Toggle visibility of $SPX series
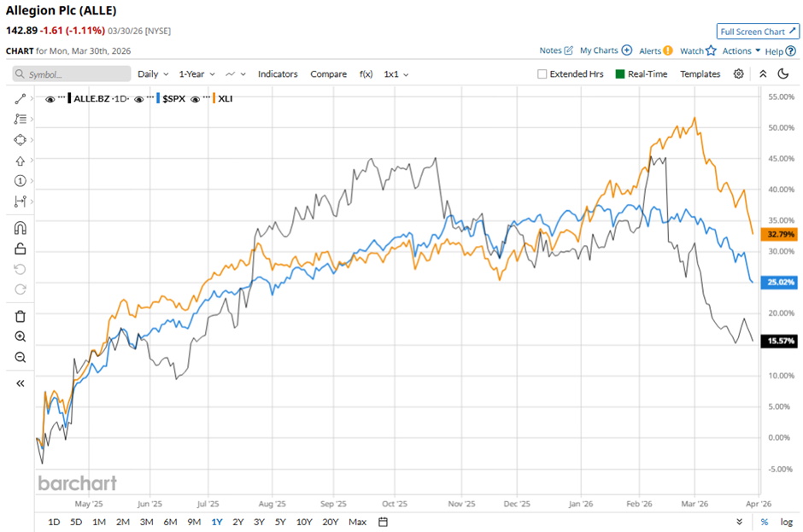Image resolution: width=803 pixels, height=532 pixels. click(138, 99)
